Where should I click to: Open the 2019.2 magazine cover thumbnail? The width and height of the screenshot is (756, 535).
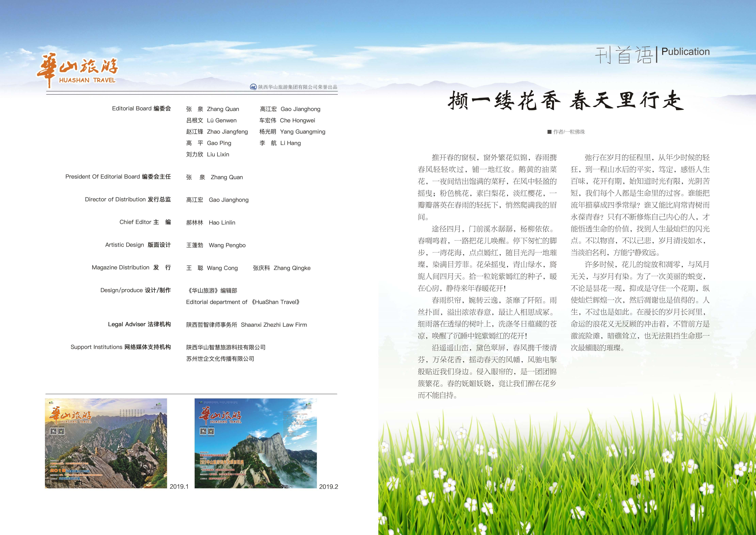(x=256, y=443)
